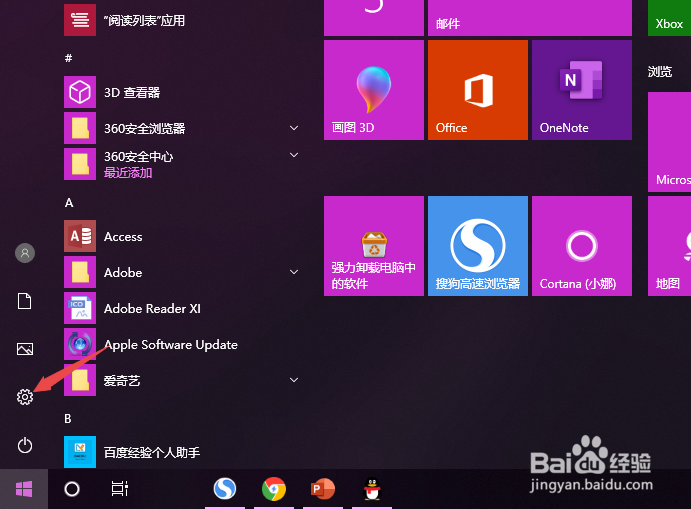Click the # section letter header
Viewport: 691px width, 509px height.
(68, 58)
